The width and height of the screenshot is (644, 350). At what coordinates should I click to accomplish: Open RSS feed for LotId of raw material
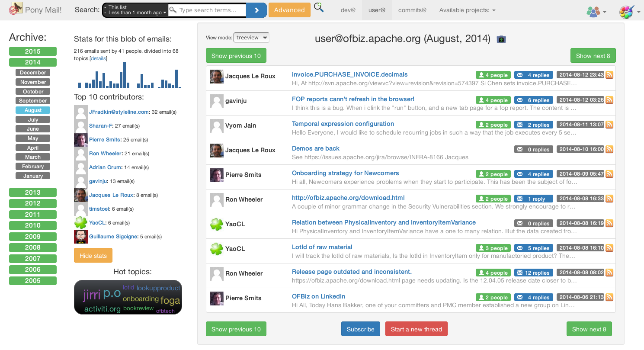pyautogui.click(x=609, y=248)
